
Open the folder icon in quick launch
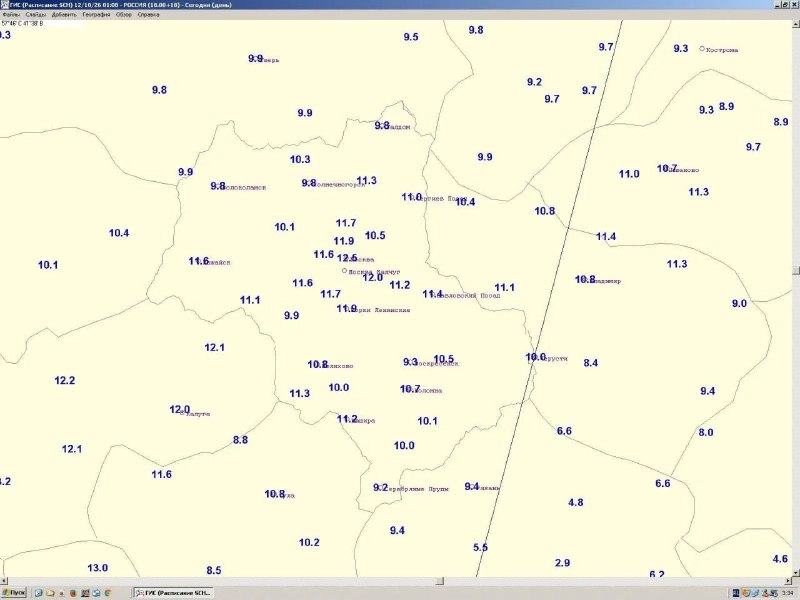click(50, 593)
